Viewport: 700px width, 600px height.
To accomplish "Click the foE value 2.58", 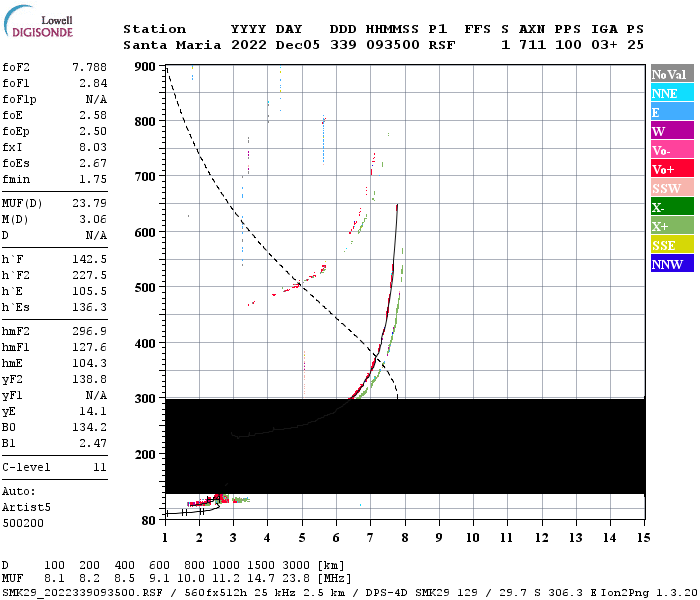I will pyautogui.click(x=93, y=115).
